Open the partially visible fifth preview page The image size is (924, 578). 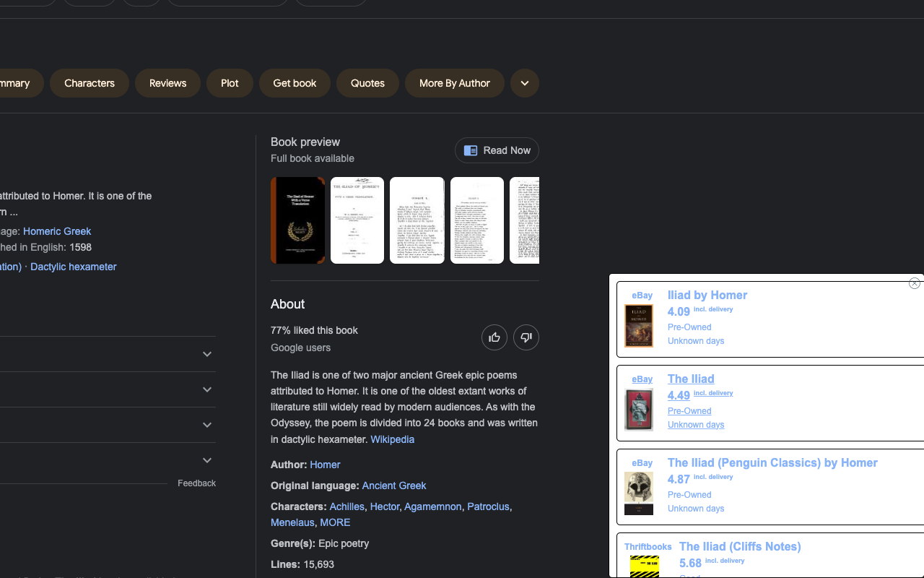[525, 220]
